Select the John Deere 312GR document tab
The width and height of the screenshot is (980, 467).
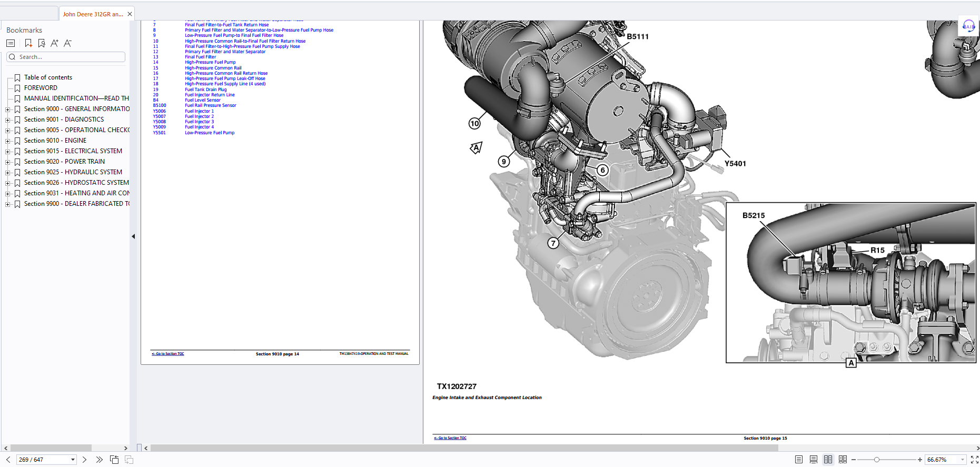pyautogui.click(x=93, y=14)
